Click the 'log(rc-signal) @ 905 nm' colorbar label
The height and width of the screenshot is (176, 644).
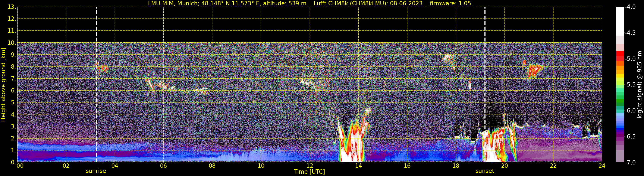click(640, 85)
